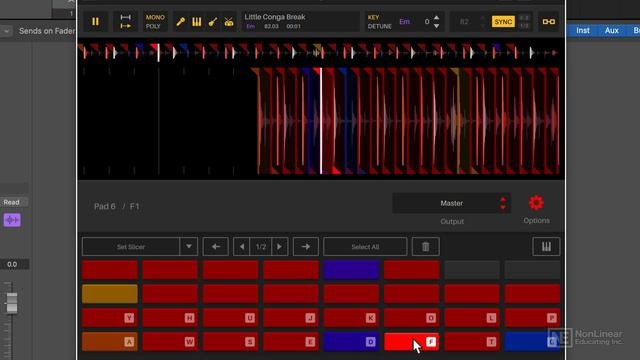Trigger the blue pad in the top row
Image resolution: width=640 pixels, height=360 pixels.
(351, 270)
